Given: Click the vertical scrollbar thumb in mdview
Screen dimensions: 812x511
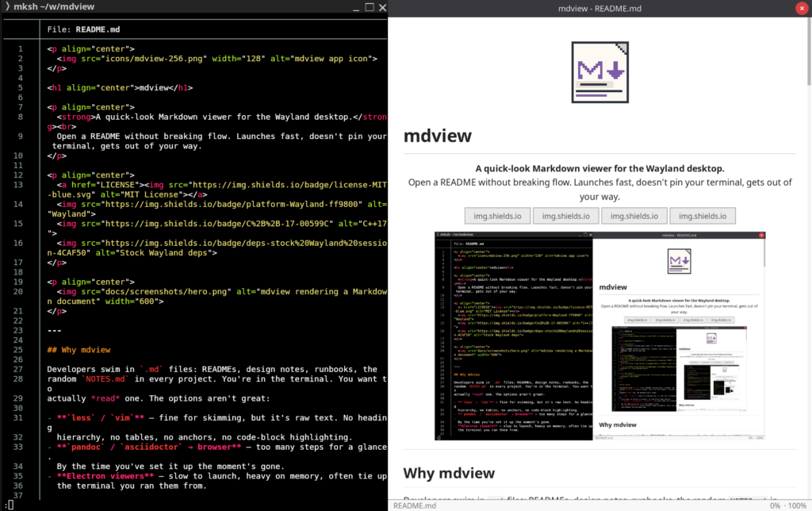Looking at the screenshot, I should (809, 52).
